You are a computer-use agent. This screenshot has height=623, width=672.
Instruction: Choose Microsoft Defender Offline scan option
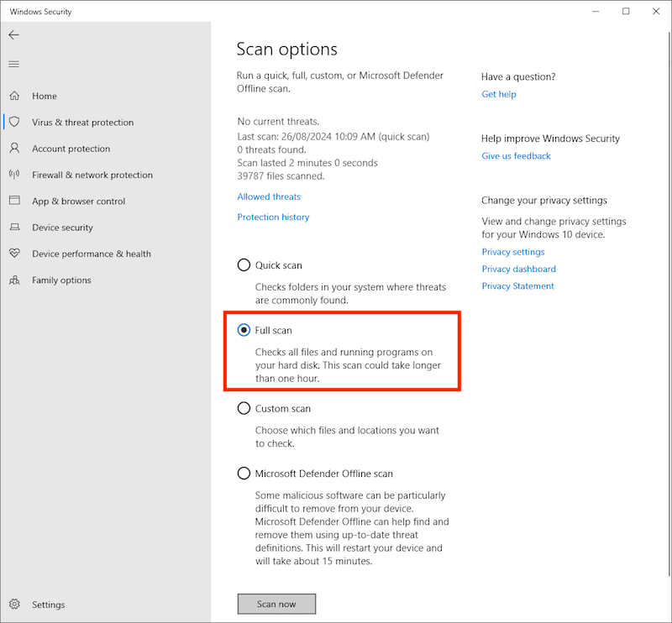coord(244,474)
